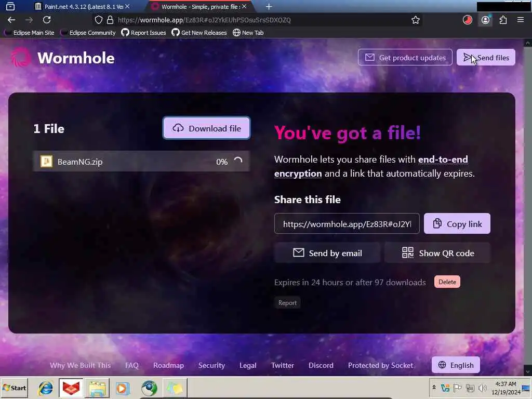Select the Wormhole tab
Image resolution: width=532 pixels, height=399 pixels.
200,6
